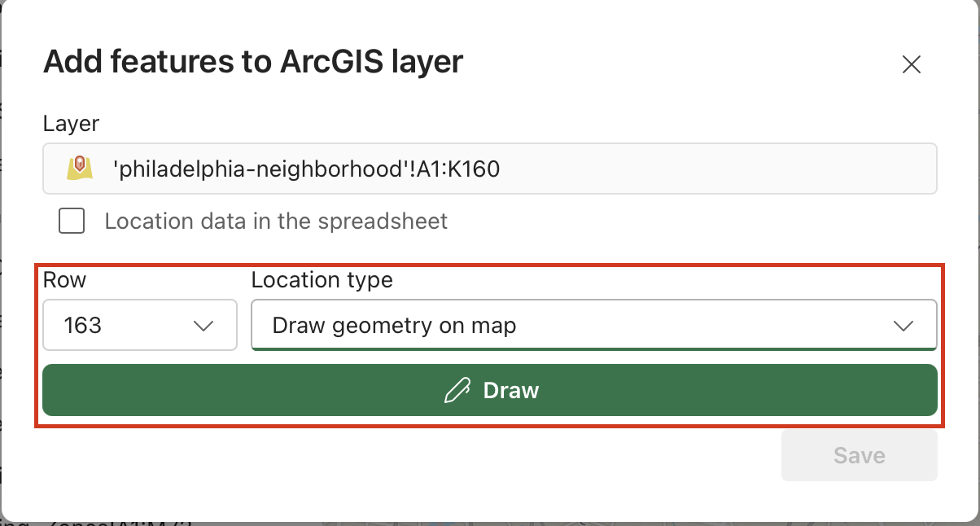Check the spreadsheet location data box
This screenshot has height=526, width=980.
point(71,220)
